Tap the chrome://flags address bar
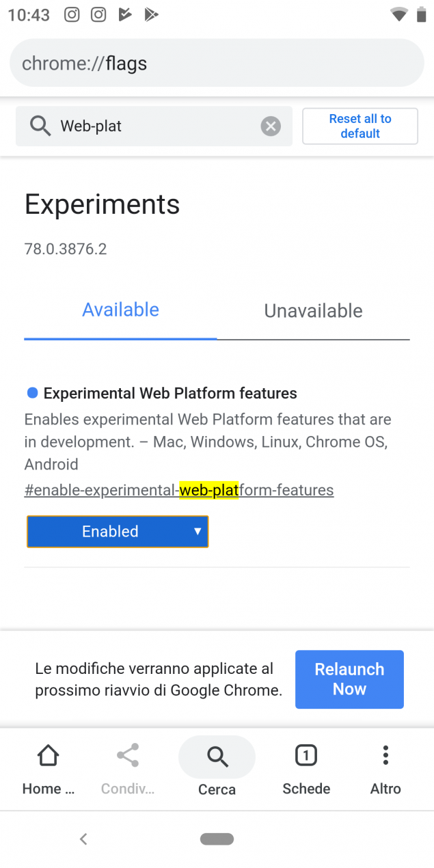434x868 pixels. [217, 63]
